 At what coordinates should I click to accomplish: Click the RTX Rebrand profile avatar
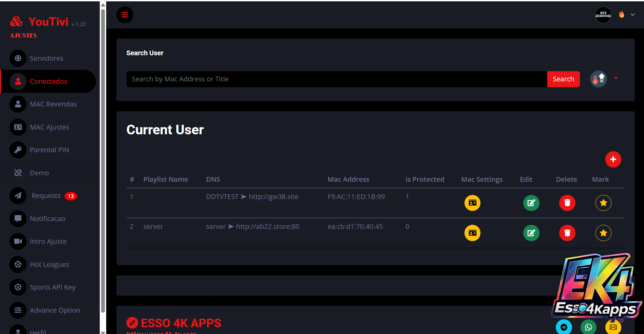click(x=603, y=15)
